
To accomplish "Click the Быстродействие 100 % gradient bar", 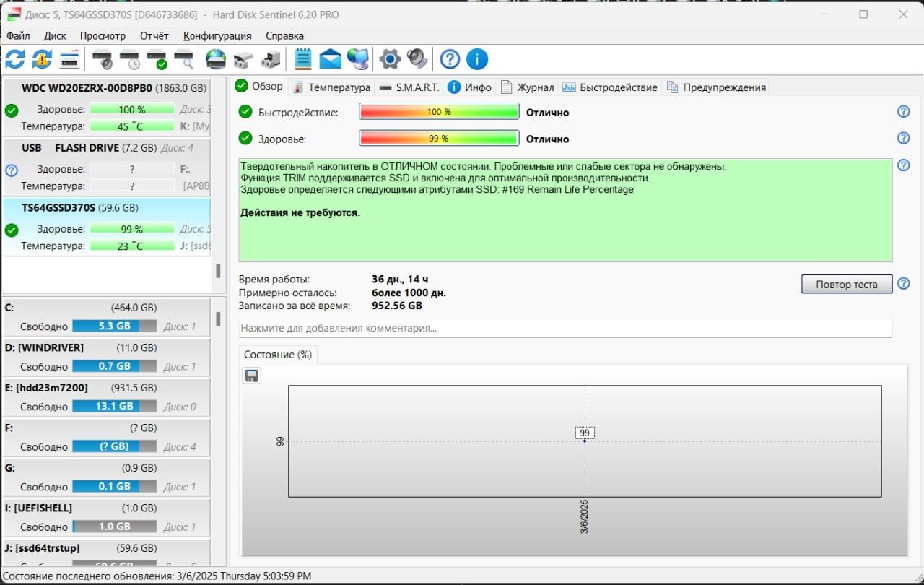I will (x=439, y=112).
